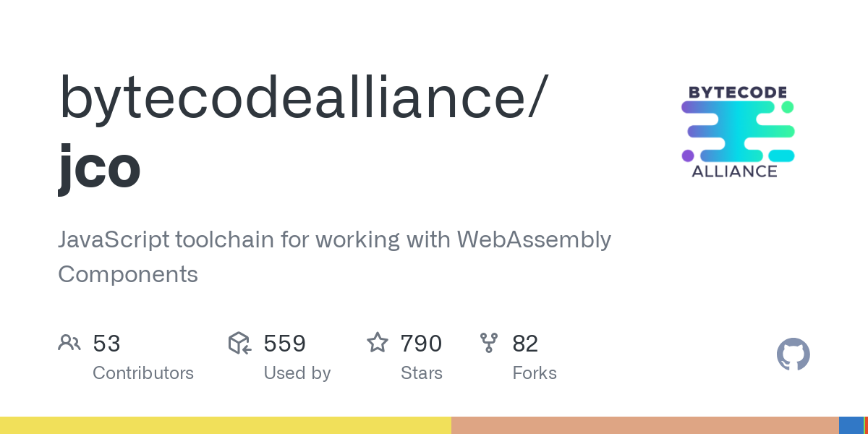The image size is (868, 434).
Task: Click the tan-orange language bar segment
Action: tap(644, 425)
